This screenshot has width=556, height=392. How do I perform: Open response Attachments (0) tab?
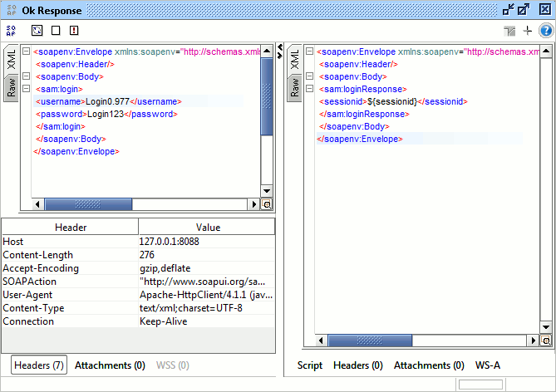click(429, 365)
